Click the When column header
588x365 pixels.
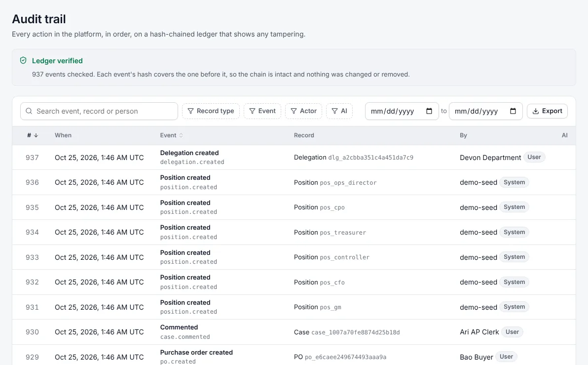tap(63, 135)
